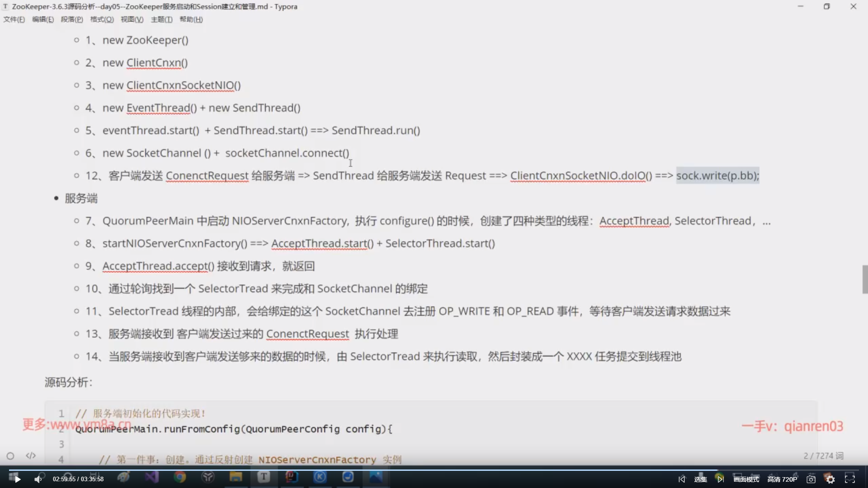Open the IntelliJ IDEA taskbar icon
868x488 pixels.
292,477
